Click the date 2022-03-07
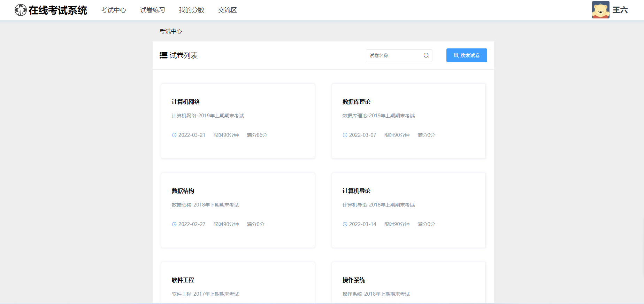 363,135
